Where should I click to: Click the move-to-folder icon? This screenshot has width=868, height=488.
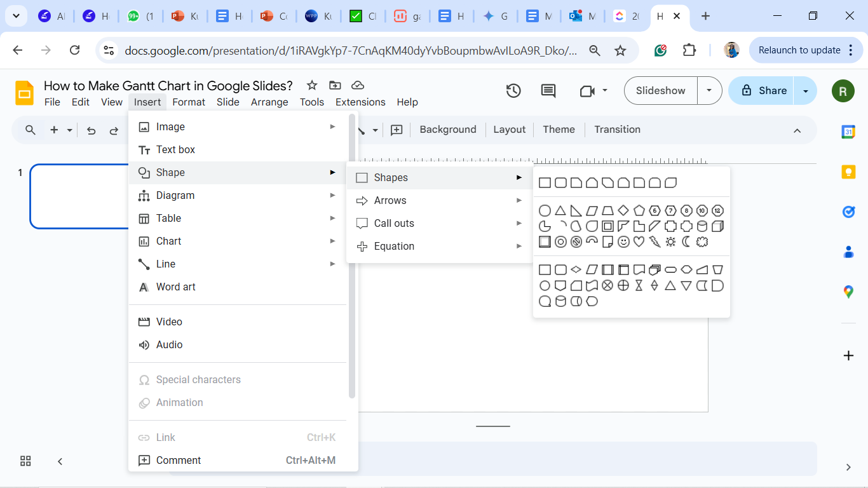pyautogui.click(x=335, y=85)
